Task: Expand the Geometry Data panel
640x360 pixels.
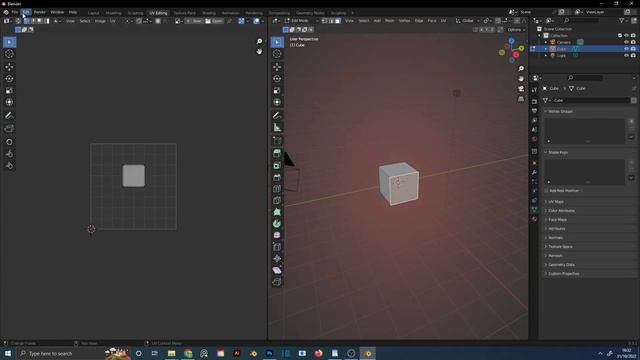Action: click(x=561, y=264)
